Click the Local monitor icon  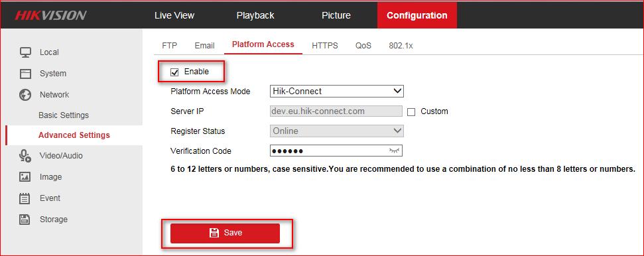click(25, 52)
